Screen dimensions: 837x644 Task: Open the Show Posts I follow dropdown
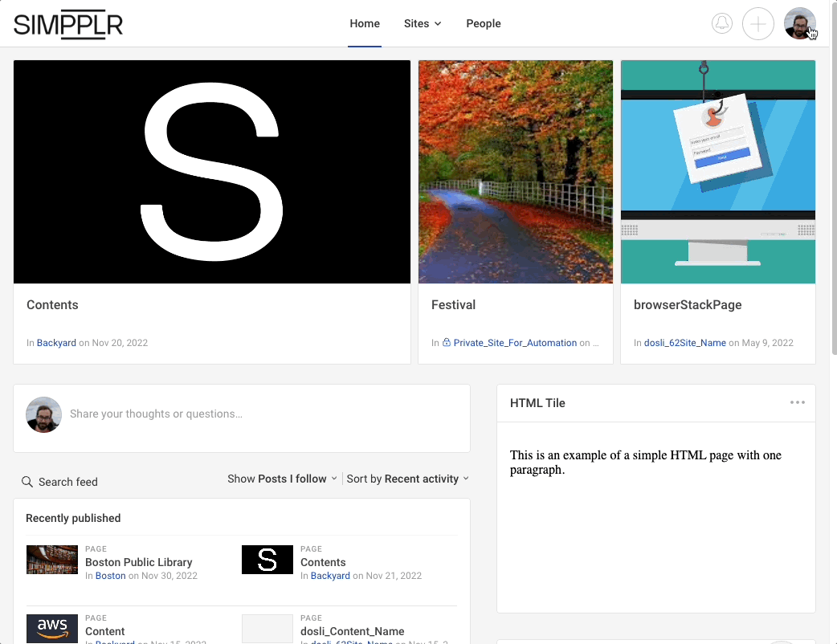[x=282, y=479]
